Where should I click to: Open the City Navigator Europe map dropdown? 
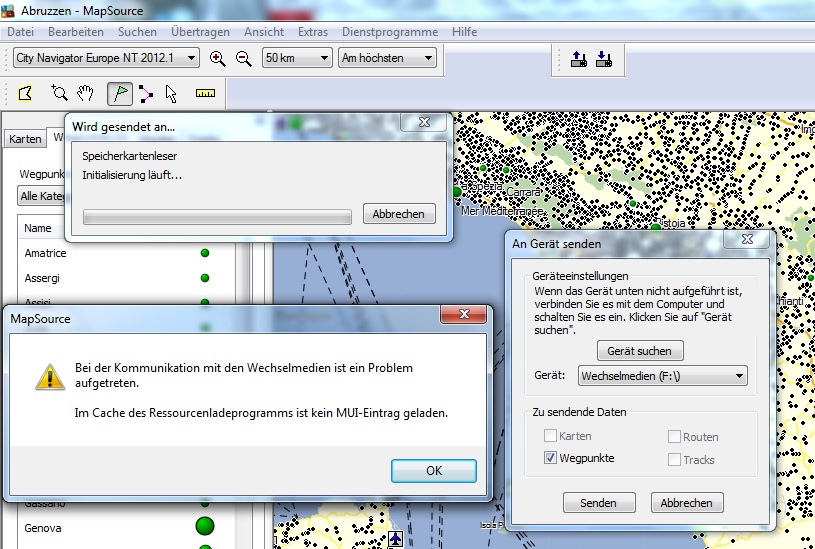[106, 58]
